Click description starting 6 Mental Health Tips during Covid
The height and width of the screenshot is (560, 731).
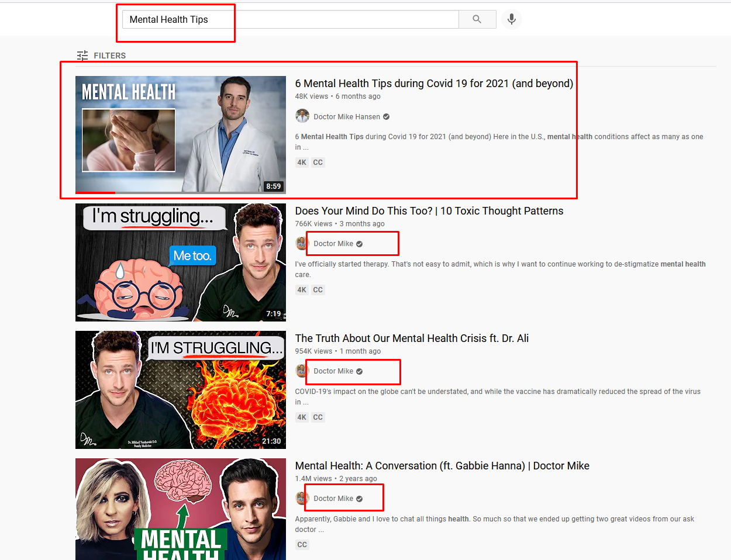(x=499, y=142)
